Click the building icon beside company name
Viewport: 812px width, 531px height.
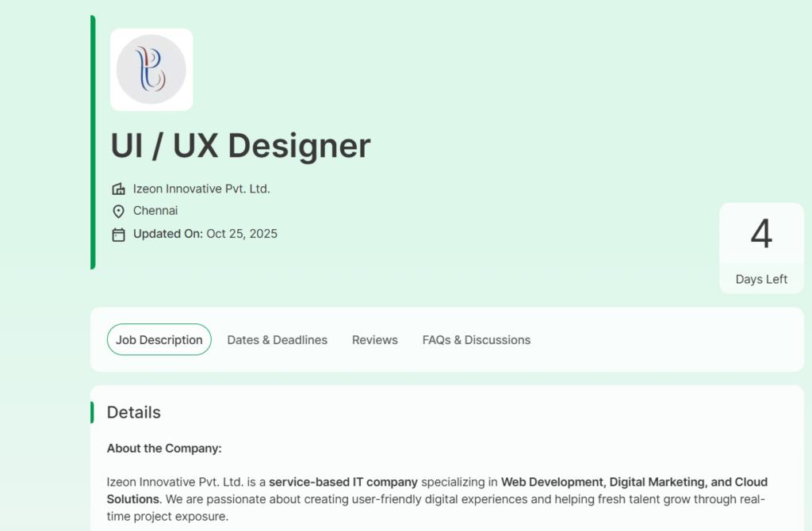pos(119,189)
